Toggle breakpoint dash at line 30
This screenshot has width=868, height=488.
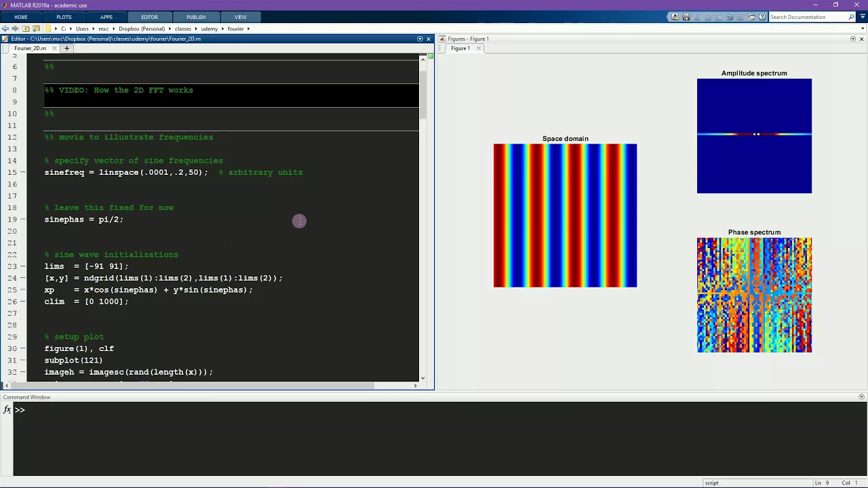[x=24, y=348]
